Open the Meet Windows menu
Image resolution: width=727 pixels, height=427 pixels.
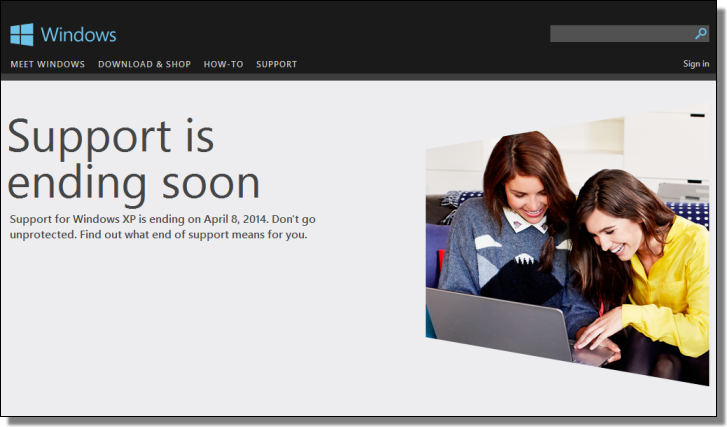pos(48,64)
